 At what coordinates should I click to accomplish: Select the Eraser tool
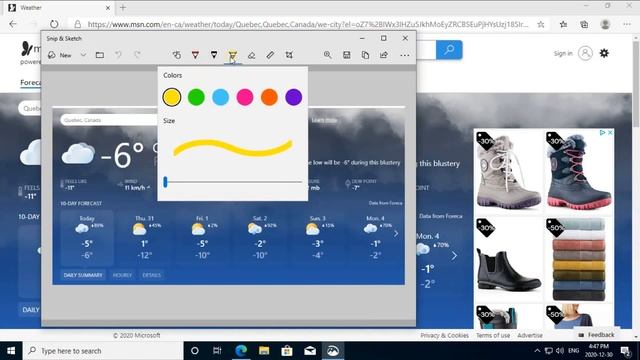point(251,55)
